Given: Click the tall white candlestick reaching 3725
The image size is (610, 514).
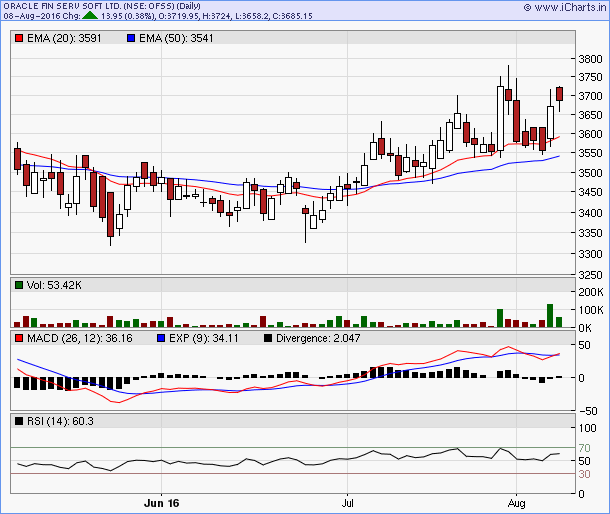Looking at the screenshot, I should (x=500, y=118).
